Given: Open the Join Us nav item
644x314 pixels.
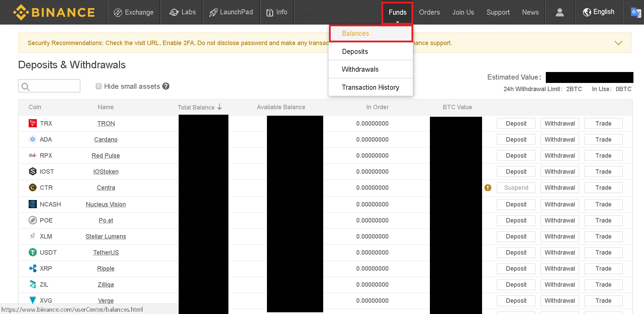Looking at the screenshot, I should [x=463, y=12].
